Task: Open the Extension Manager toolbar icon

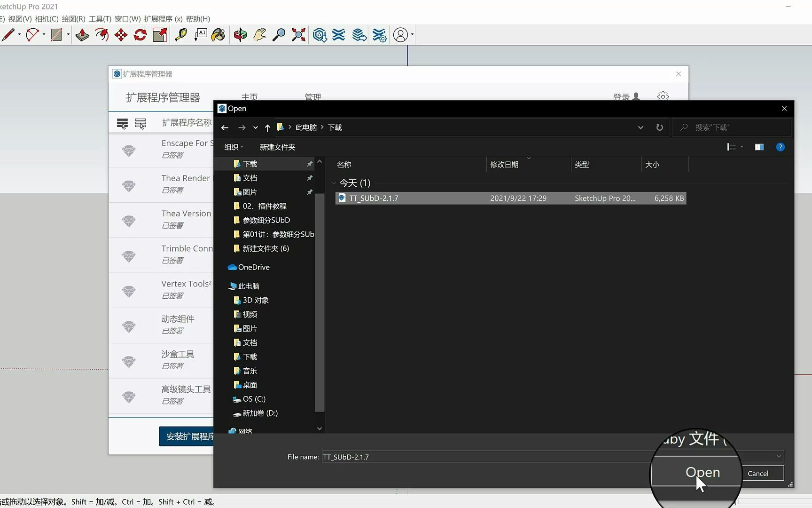Action: click(x=379, y=35)
